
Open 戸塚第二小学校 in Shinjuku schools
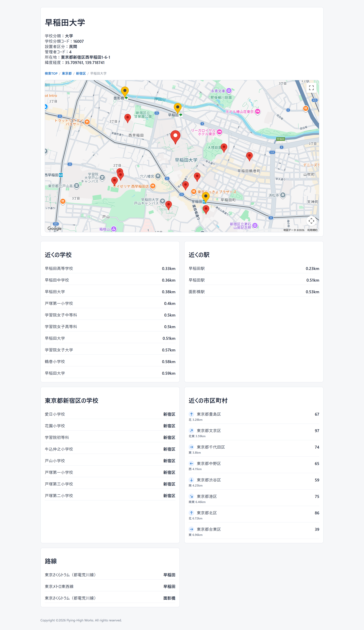pos(110,496)
